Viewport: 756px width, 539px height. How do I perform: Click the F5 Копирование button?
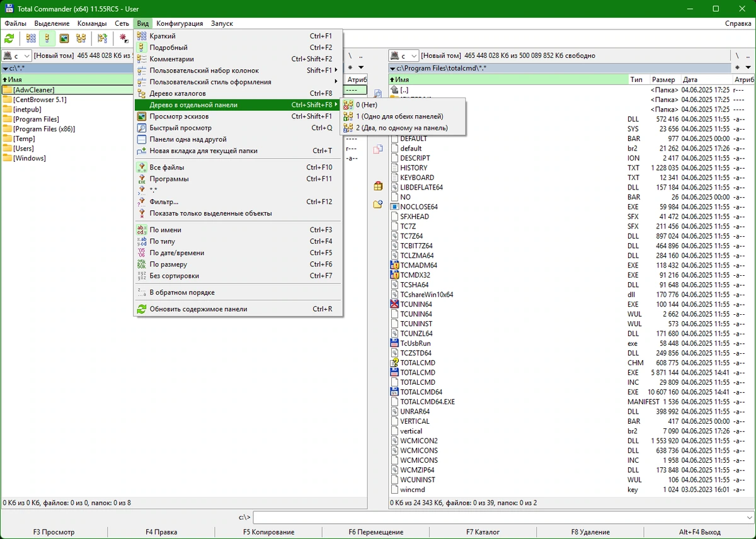point(269,532)
